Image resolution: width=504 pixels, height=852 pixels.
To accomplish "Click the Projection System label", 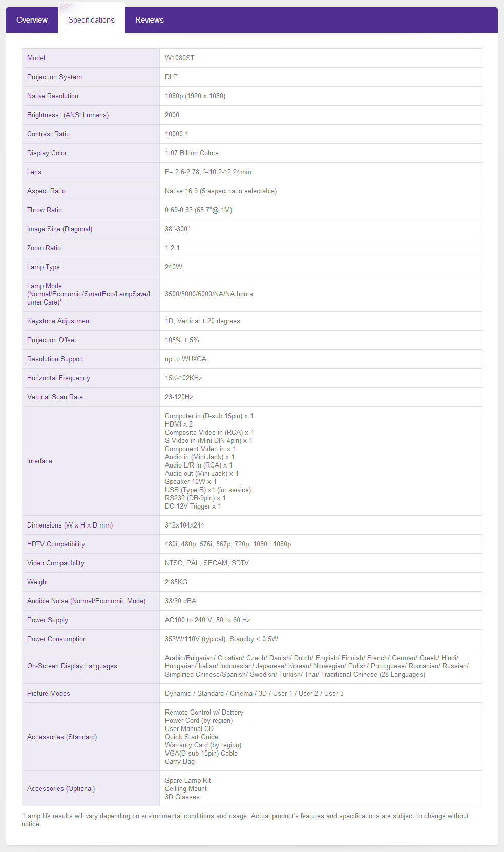I will [x=54, y=77].
